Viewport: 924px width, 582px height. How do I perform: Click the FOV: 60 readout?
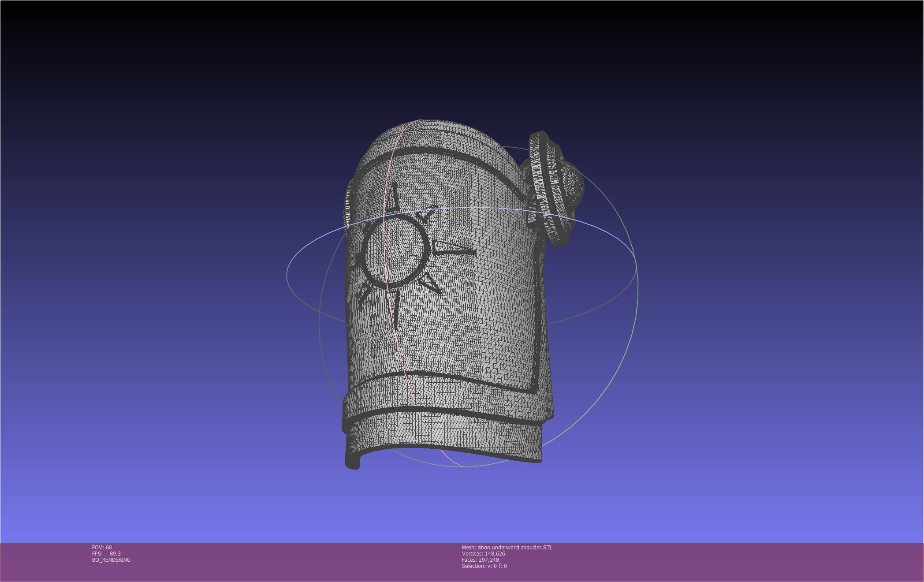click(102, 548)
